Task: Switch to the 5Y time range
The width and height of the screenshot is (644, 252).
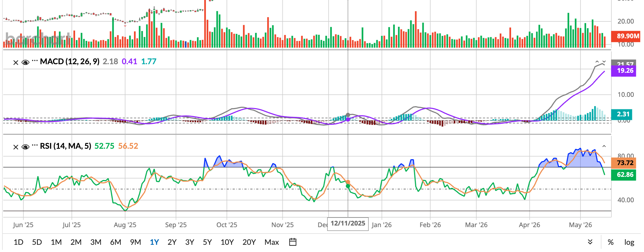Action: [x=207, y=242]
